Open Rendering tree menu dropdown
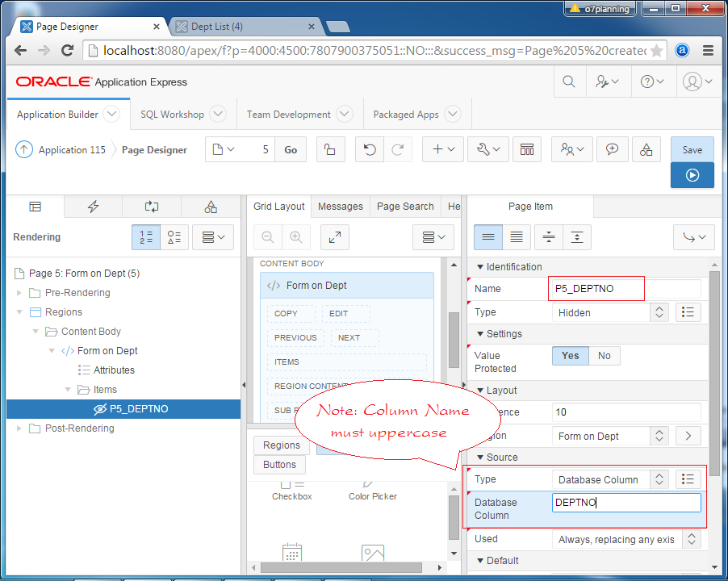The image size is (728, 581). (213, 237)
